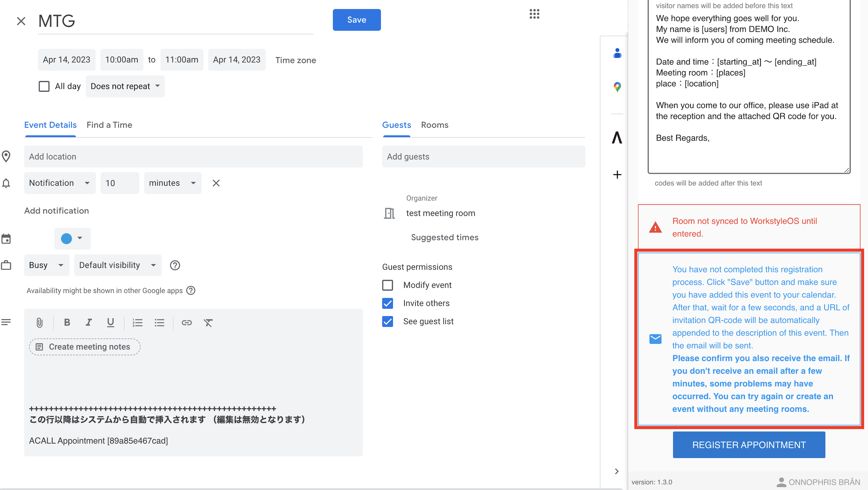Open the 11:00am end time picker

click(x=182, y=60)
